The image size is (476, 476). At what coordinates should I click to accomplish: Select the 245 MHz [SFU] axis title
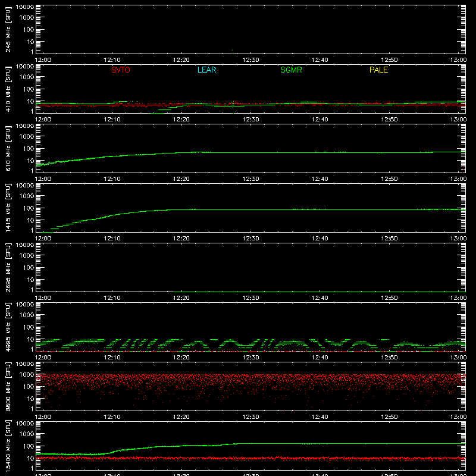pos(8,30)
